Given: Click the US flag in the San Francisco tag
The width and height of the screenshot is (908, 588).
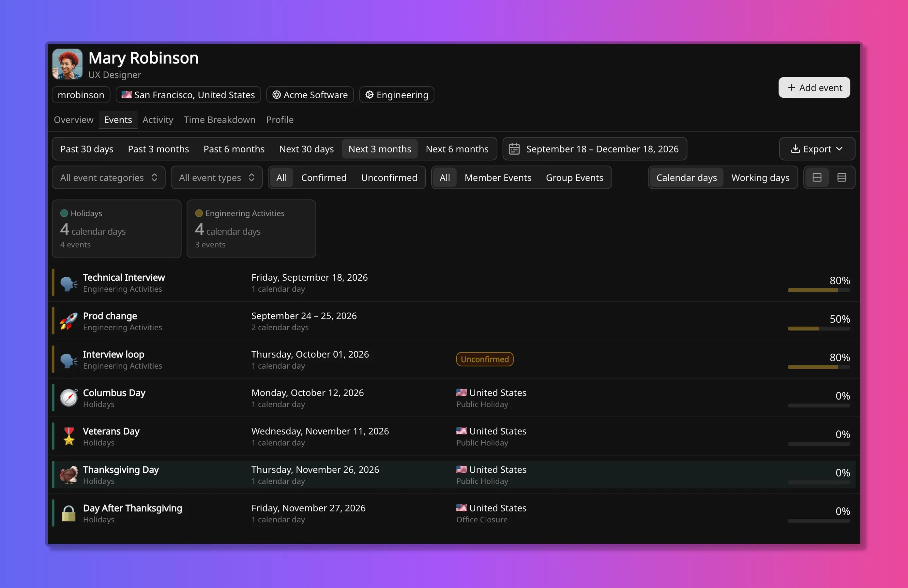Looking at the screenshot, I should [x=126, y=95].
